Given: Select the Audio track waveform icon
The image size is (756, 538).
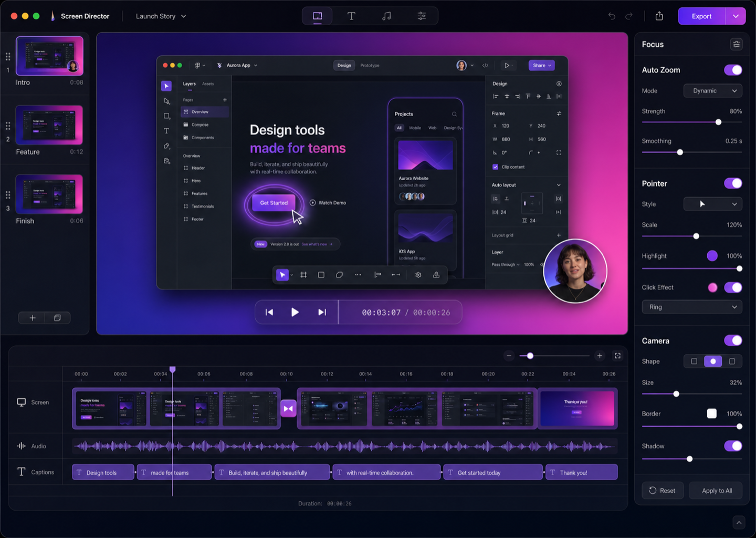Looking at the screenshot, I should click(22, 446).
